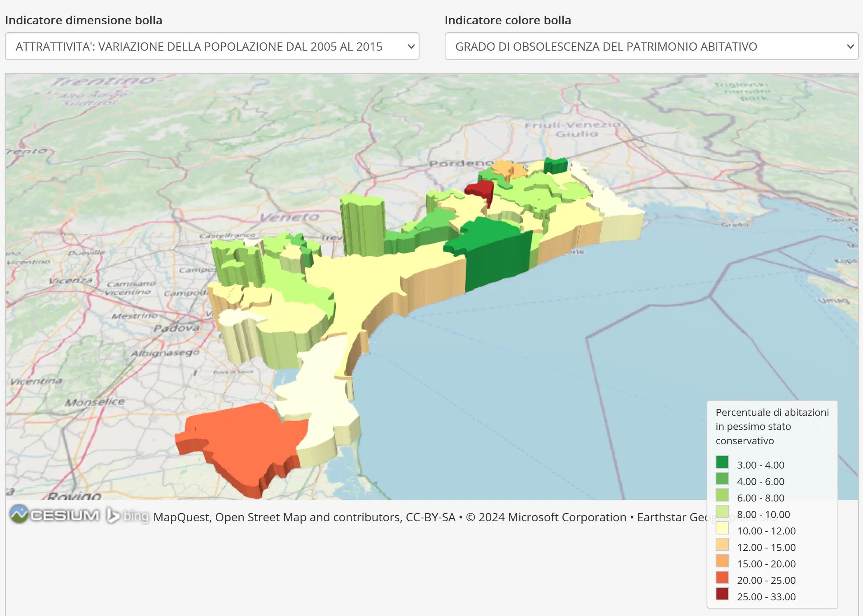Click the 10.00 - 12.00 pale yellow swatch
This screenshot has width=863, height=616.
tap(722, 528)
